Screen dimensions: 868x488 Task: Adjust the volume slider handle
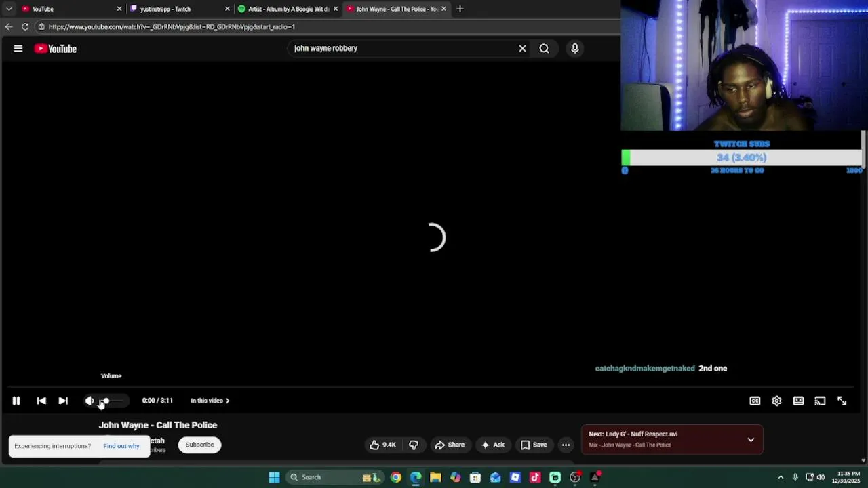(105, 401)
